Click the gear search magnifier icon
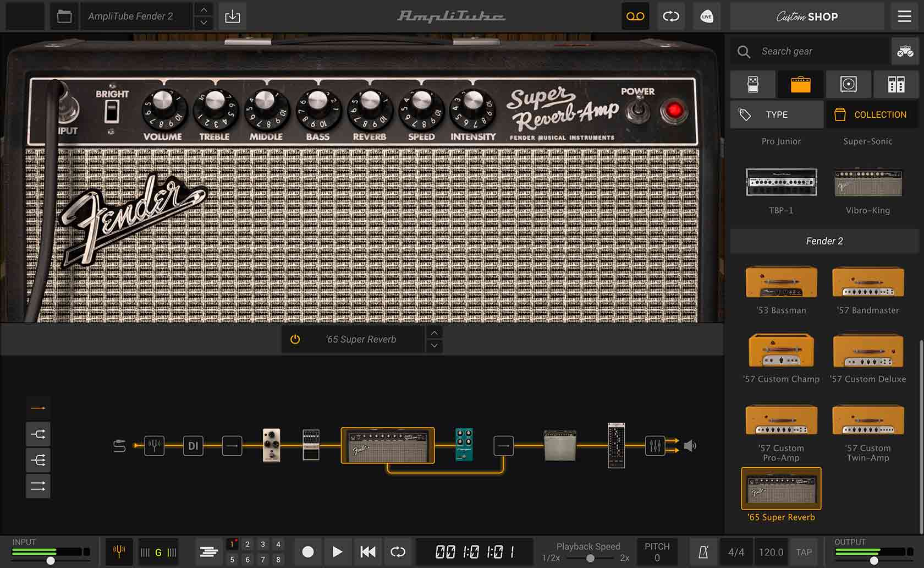Viewport: 924px width, 568px height. [744, 52]
